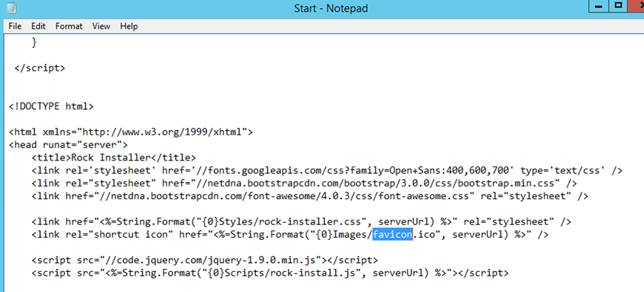
Task: Click the Rock Installer title text
Action: click(114, 158)
